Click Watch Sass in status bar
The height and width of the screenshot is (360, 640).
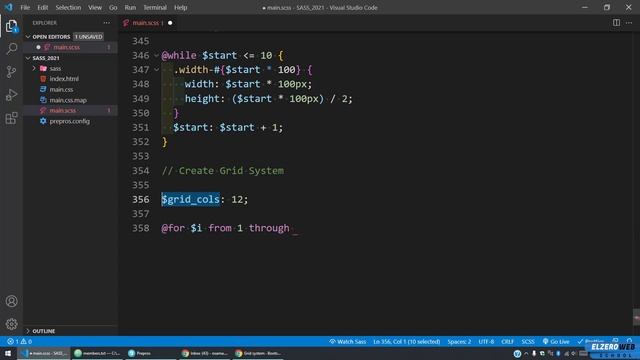tap(347, 342)
